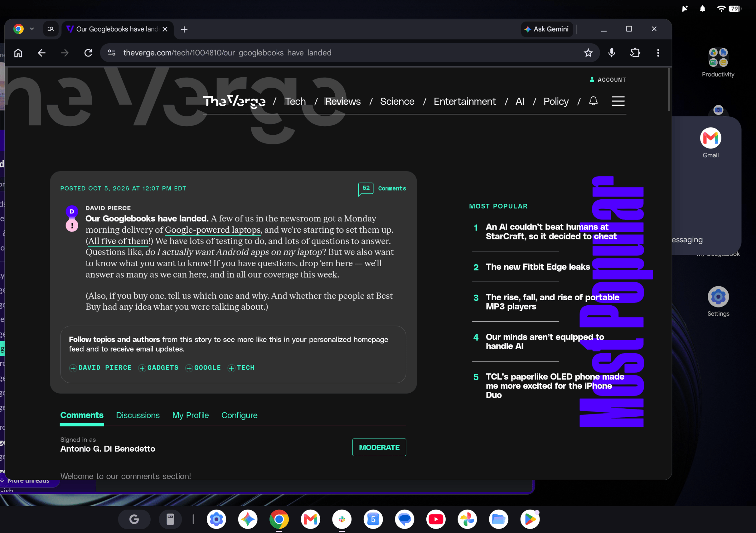Switch to the Discussions tab
756x533 pixels.
138,415
